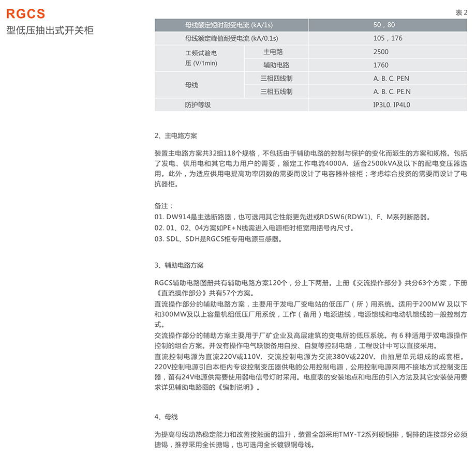This screenshot has height=457, width=476.
Task: Click the "防护等级" row label
Action: coord(198,105)
